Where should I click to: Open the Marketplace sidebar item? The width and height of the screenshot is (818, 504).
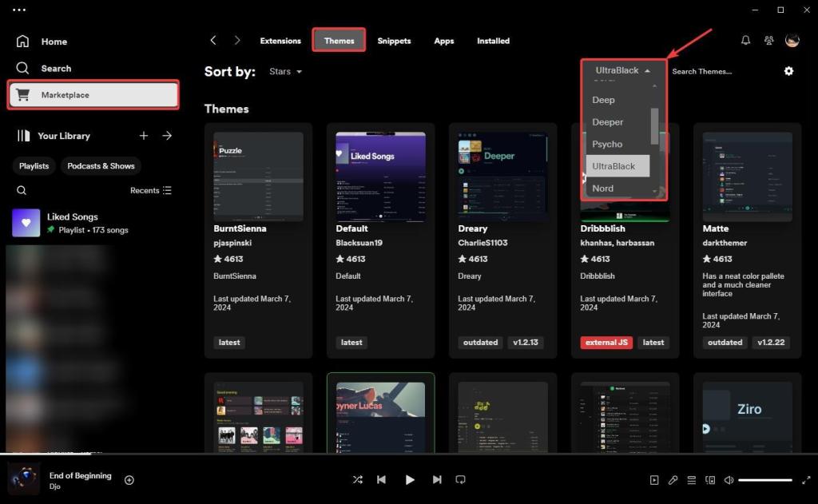[x=93, y=95]
